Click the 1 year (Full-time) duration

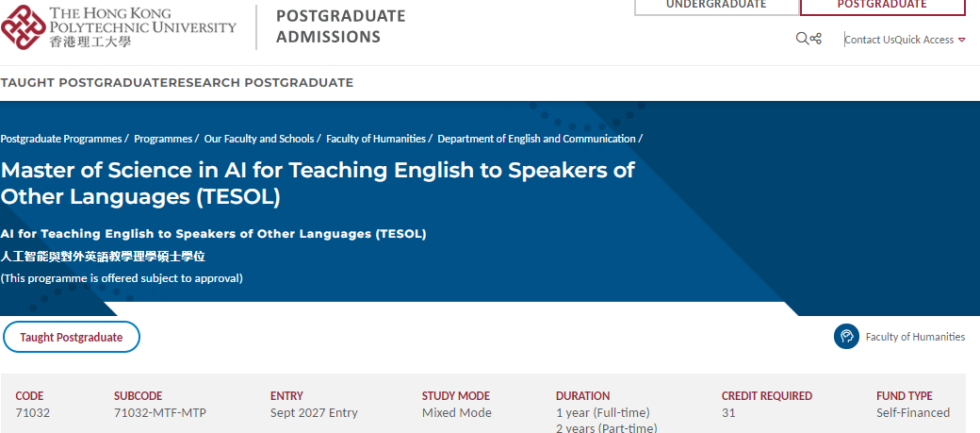click(x=602, y=413)
